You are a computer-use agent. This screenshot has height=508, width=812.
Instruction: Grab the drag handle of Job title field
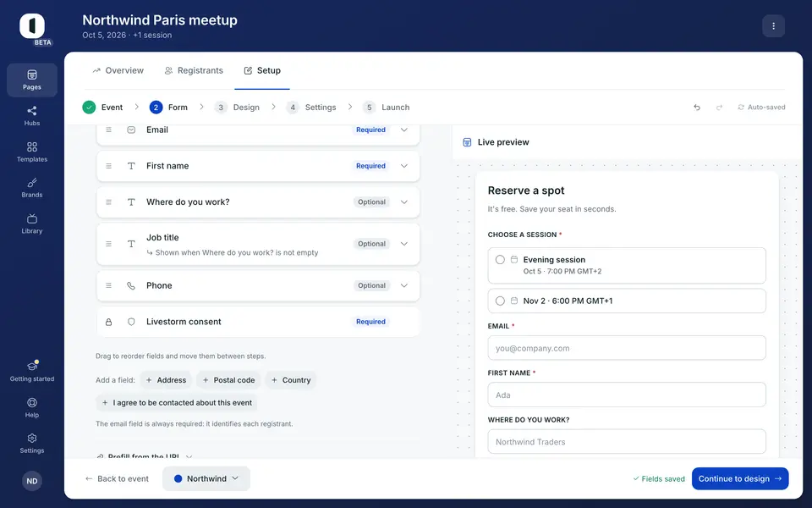(x=109, y=244)
